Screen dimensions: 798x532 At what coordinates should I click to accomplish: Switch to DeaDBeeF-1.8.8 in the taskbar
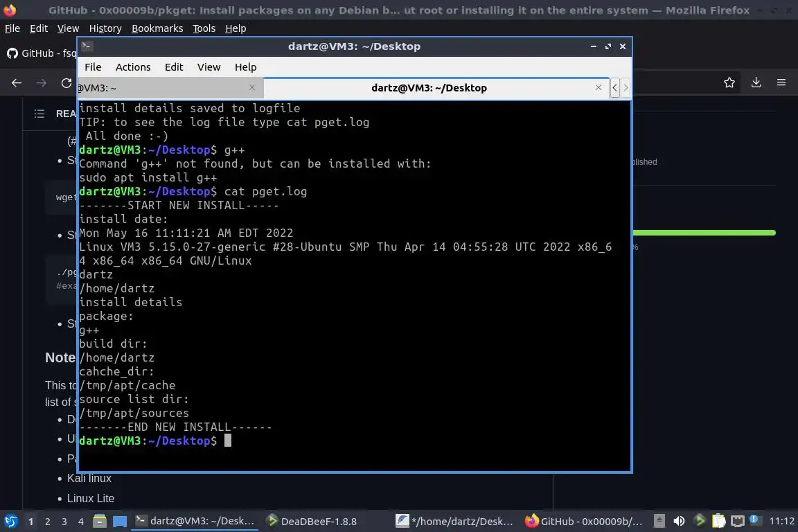tap(312, 521)
